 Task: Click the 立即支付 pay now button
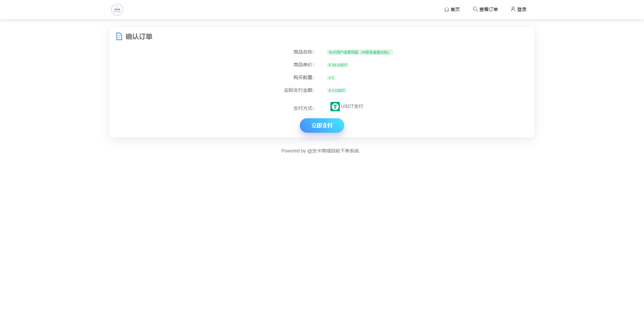tap(322, 125)
